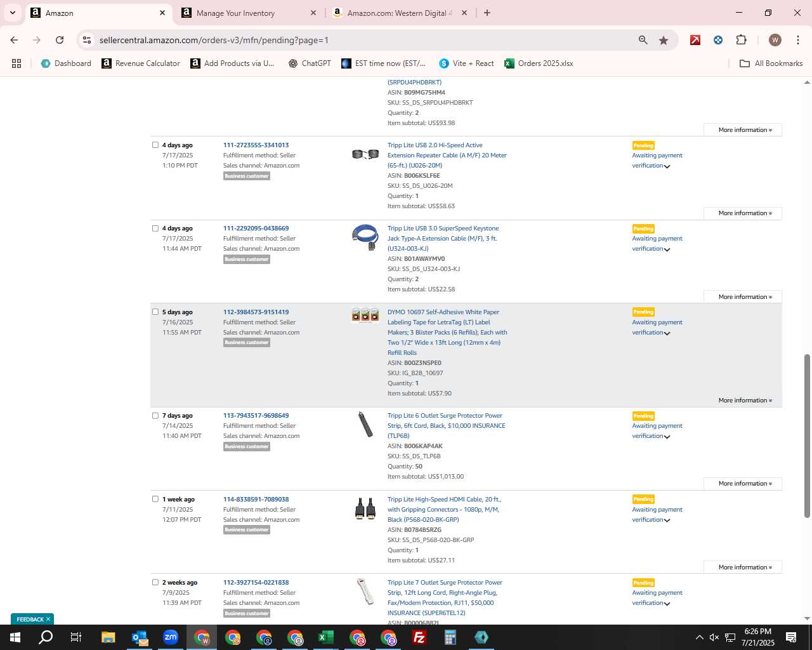Click the page vertical scrollbar thumb
Image resolution: width=812 pixels, height=650 pixels.
tap(807, 436)
